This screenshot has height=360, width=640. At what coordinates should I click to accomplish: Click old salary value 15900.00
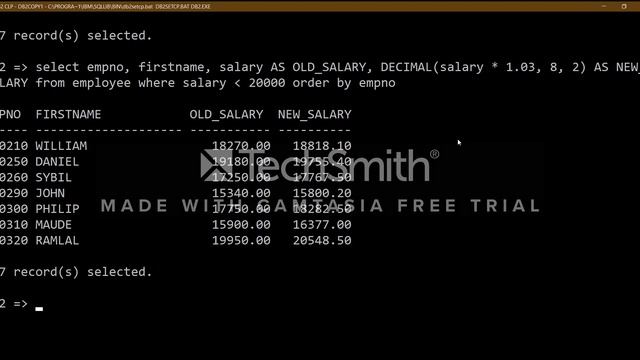coord(241,225)
